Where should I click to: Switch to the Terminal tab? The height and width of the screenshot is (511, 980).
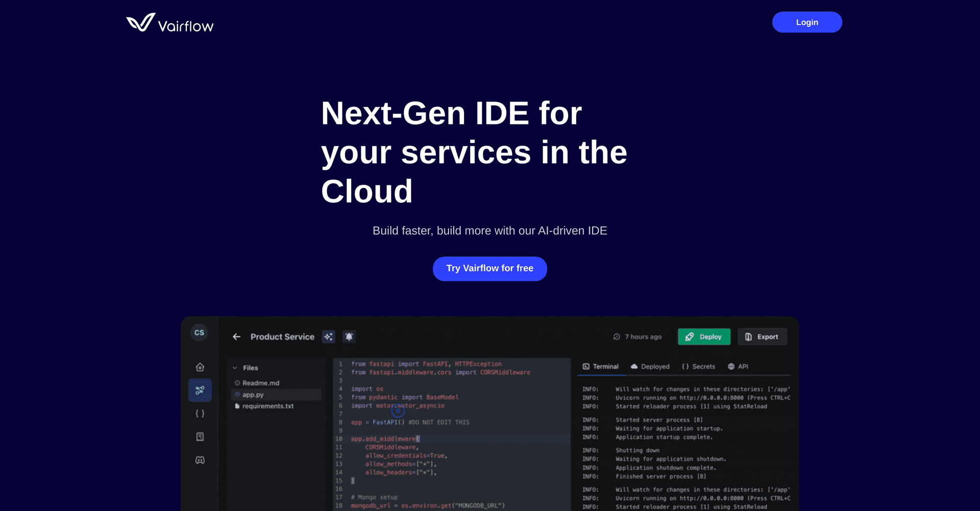pos(601,367)
